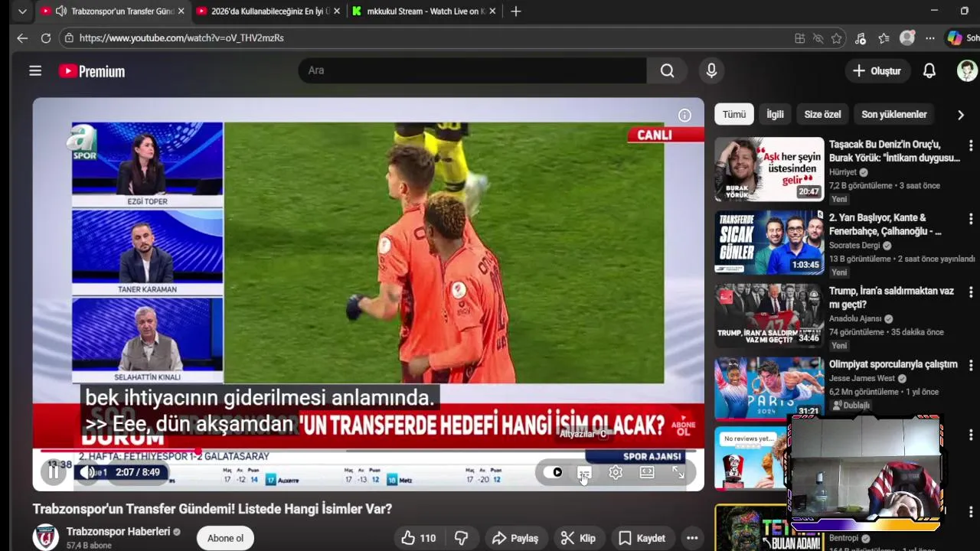This screenshot has width=980, height=551.
Task: Select the Tümü filter chip
Action: [x=733, y=114]
